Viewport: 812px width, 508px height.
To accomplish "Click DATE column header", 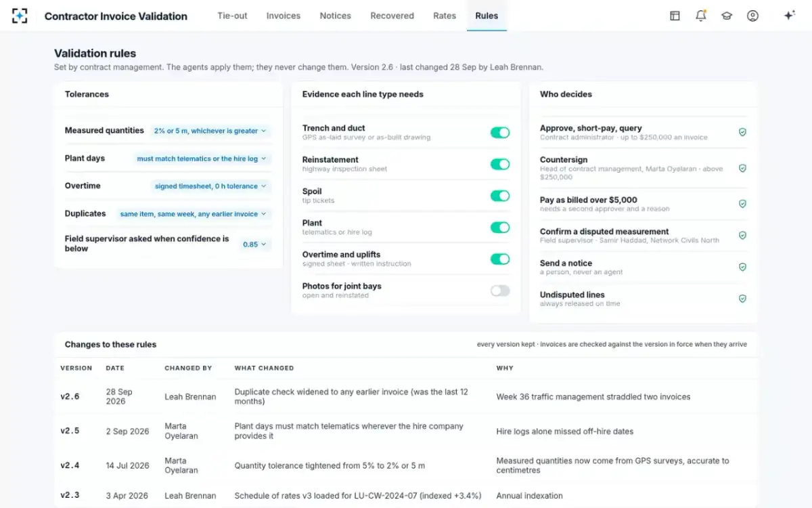I will (x=115, y=368).
